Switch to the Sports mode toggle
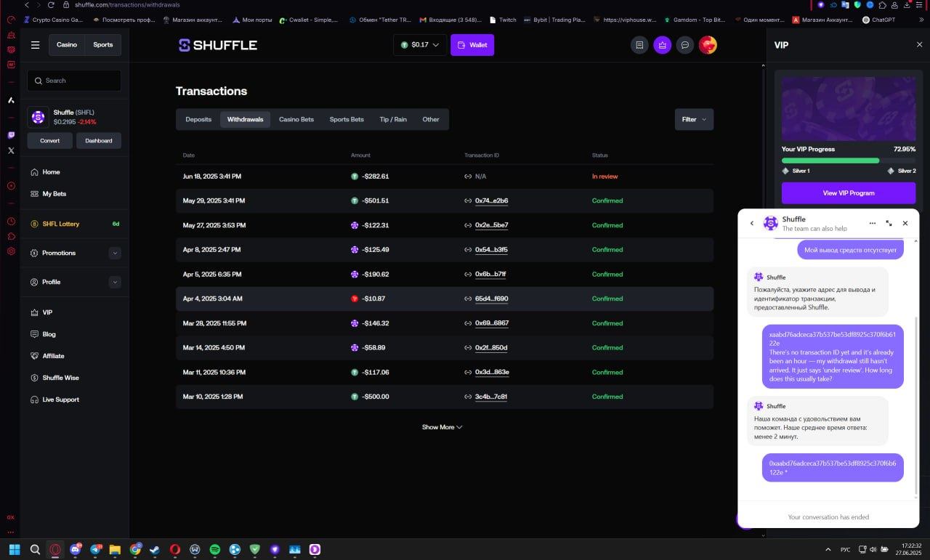930x560 pixels. [x=103, y=45]
